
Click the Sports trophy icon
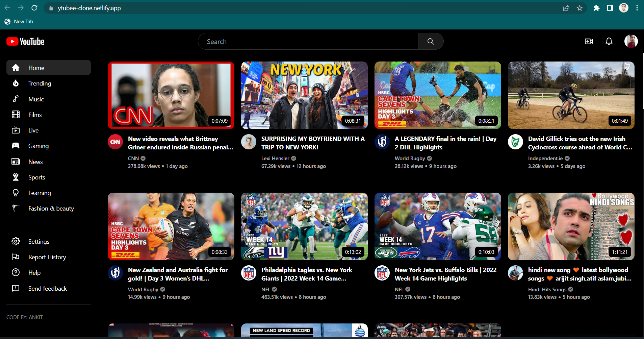16,177
